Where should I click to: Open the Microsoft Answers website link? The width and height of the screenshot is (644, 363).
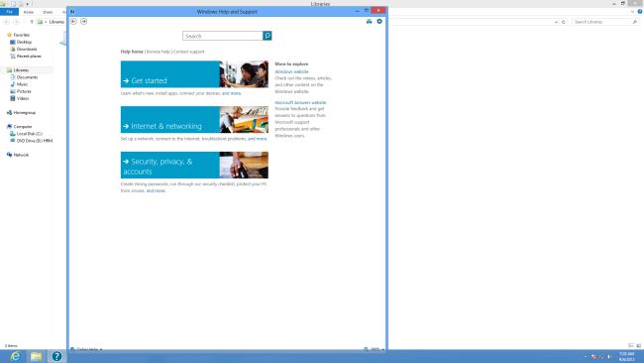pyautogui.click(x=300, y=102)
